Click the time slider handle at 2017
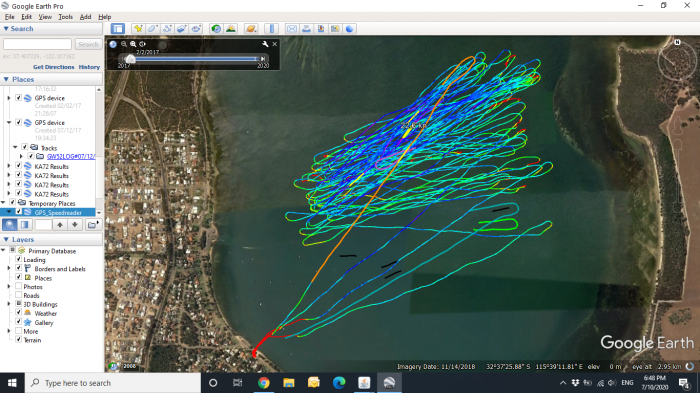This screenshot has height=393, width=700. point(130,59)
